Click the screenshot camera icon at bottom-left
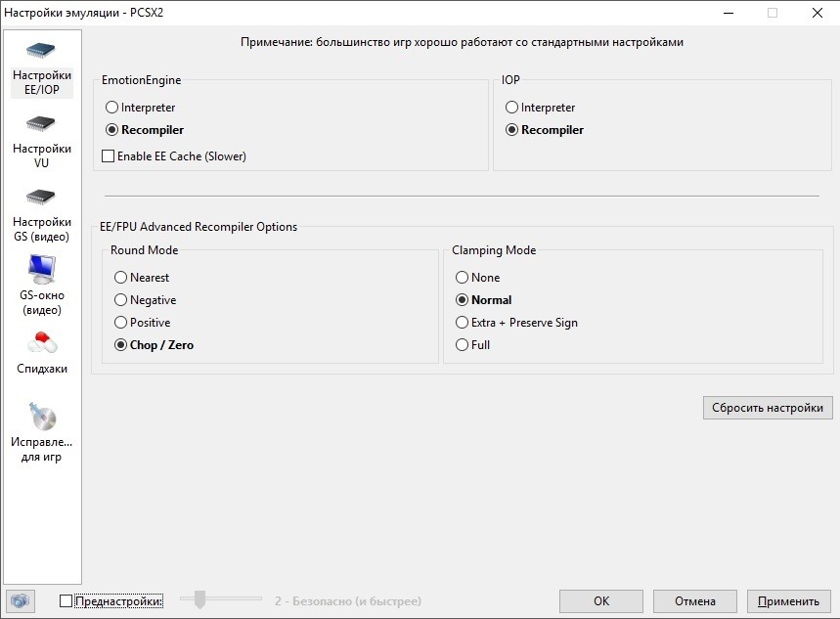The height and width of the screenshot is (619, 840). tap(20, 600)
